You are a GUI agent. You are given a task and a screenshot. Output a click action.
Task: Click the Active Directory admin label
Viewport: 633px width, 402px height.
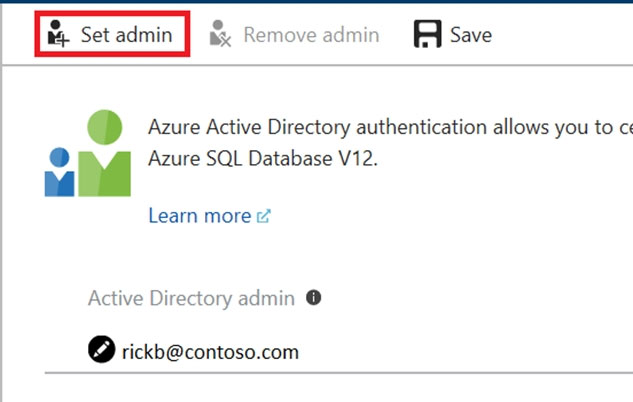pyautogui.click(x=191, y=298)
